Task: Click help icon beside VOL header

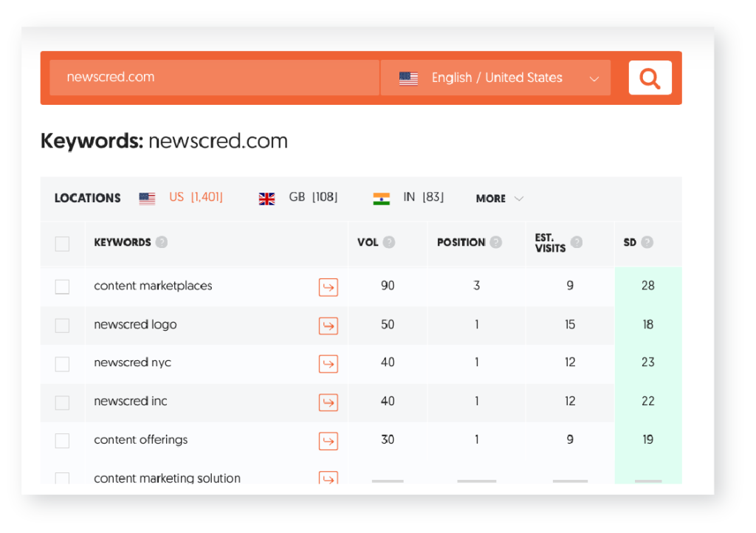Action: pyautogui.click(x=389, y=242)
